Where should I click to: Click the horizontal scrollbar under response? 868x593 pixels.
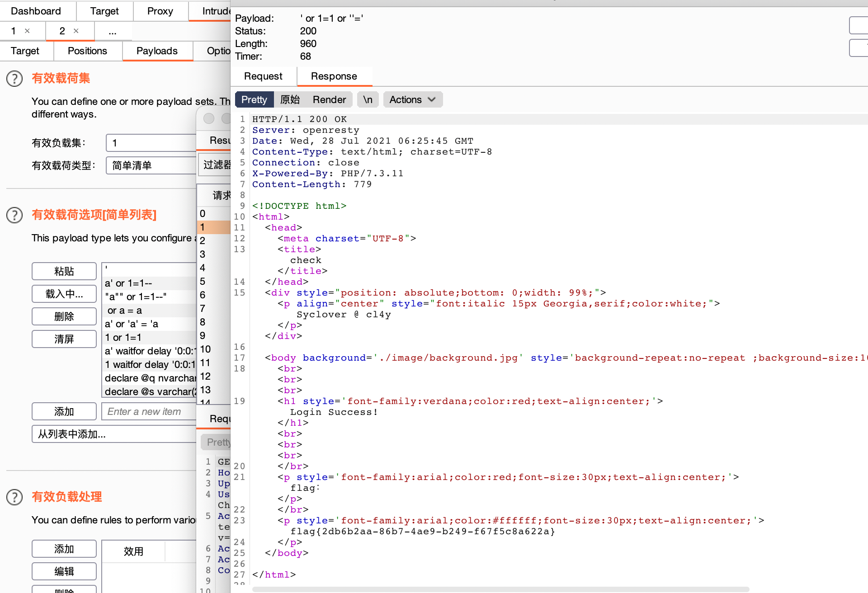tap(500, 589)
